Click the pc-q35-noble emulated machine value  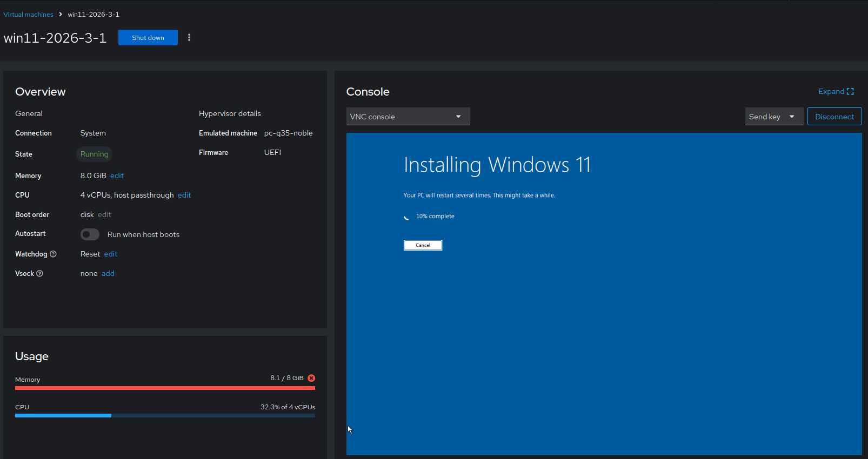288,133
